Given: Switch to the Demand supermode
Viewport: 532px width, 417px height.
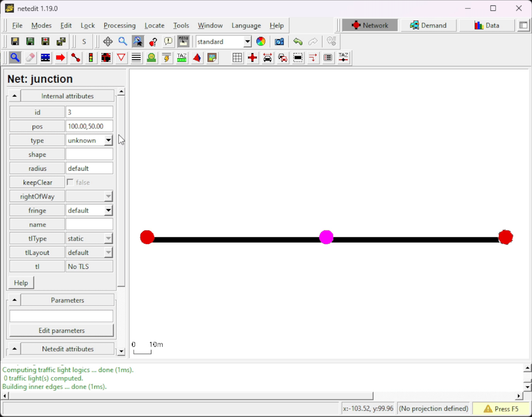Looking at the screenshot, I should [428, 26].
